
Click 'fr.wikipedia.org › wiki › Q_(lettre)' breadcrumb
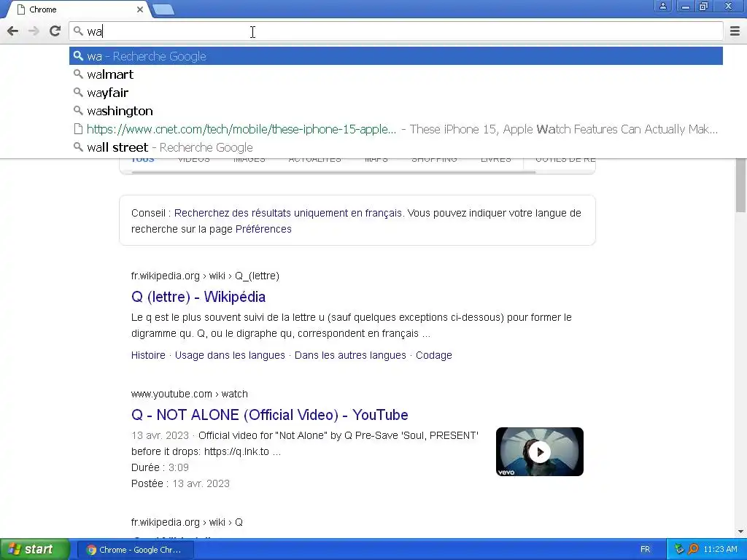(205, 276)
